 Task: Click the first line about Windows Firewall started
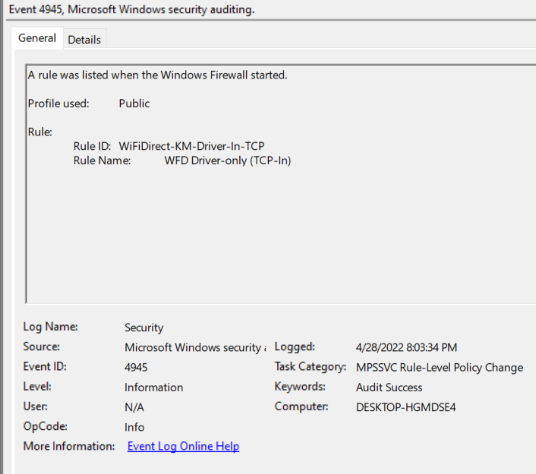tap(158, 75)
